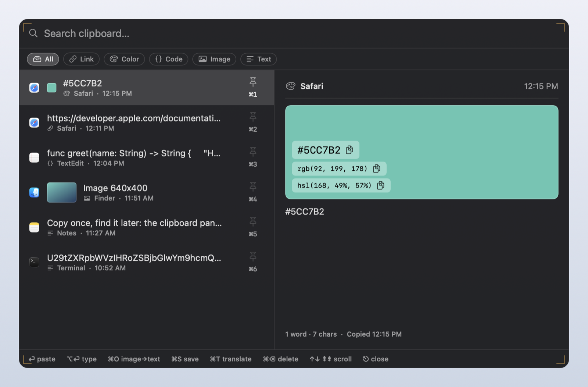Pin the Terminal base64 entry
Screen dimensions: 588x387
coord(253,257)
